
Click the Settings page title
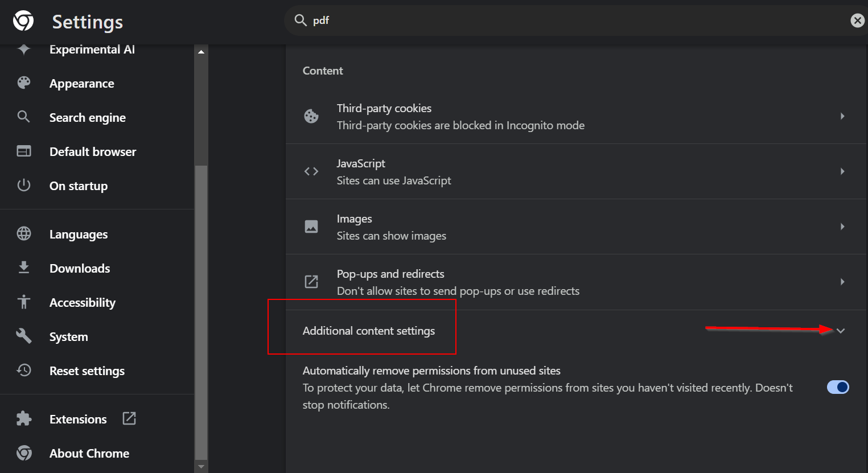pos(88,22)
